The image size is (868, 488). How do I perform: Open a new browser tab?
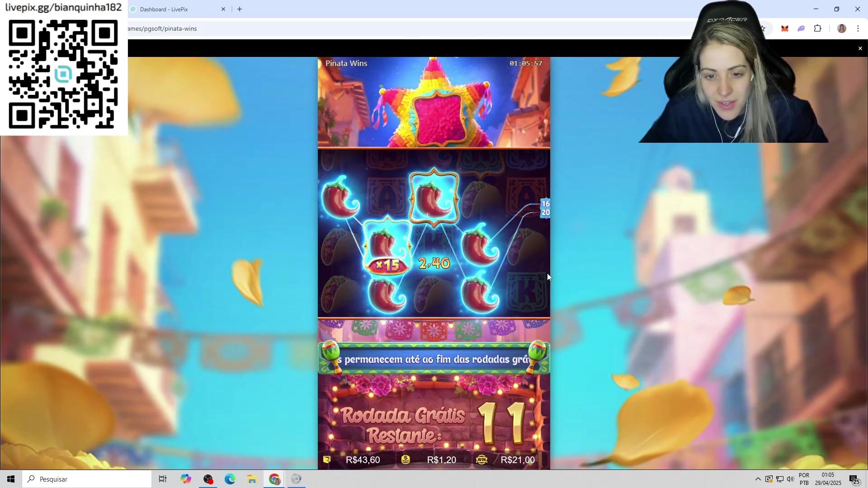(x=240, y=9)
